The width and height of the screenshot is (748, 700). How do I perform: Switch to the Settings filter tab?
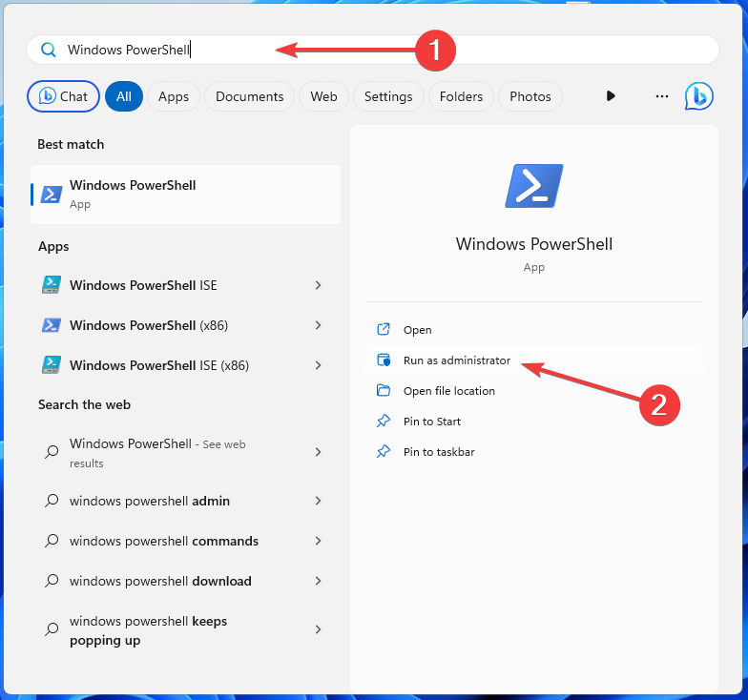388,96
